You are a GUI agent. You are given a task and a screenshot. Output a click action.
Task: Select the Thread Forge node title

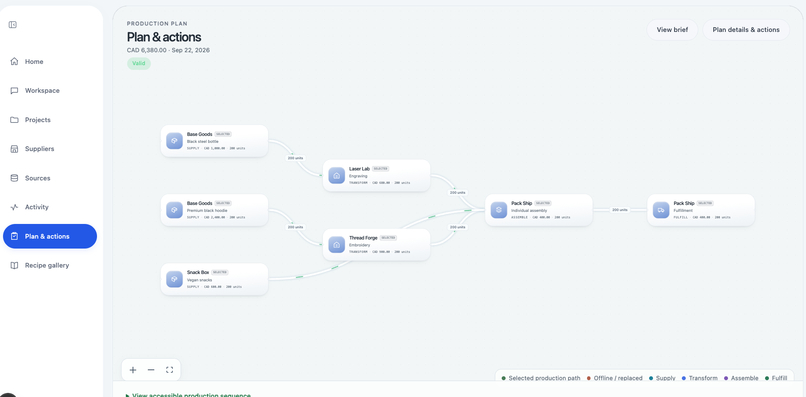[x=363, y=238]
